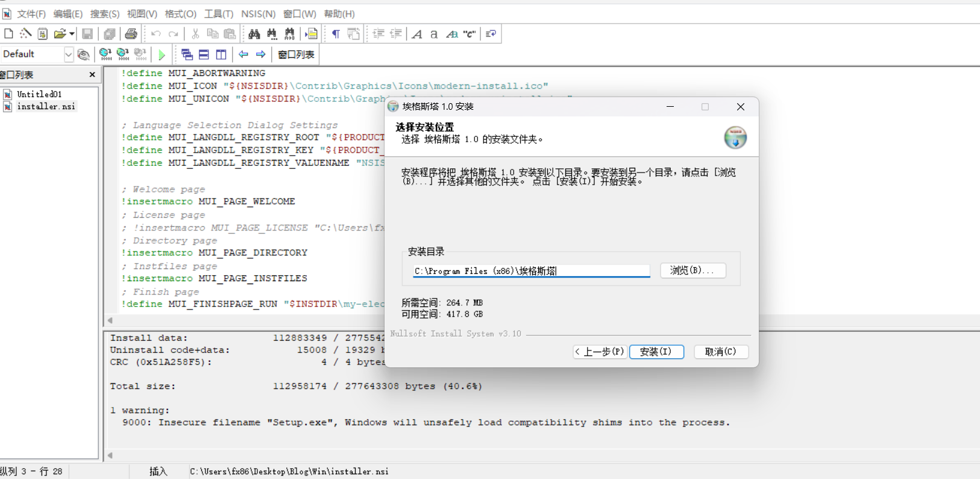Image resolution: width=980 pixels, height=479 pixels.
Task: Copy selection with the copy icon
Action: tap(212, 34)
